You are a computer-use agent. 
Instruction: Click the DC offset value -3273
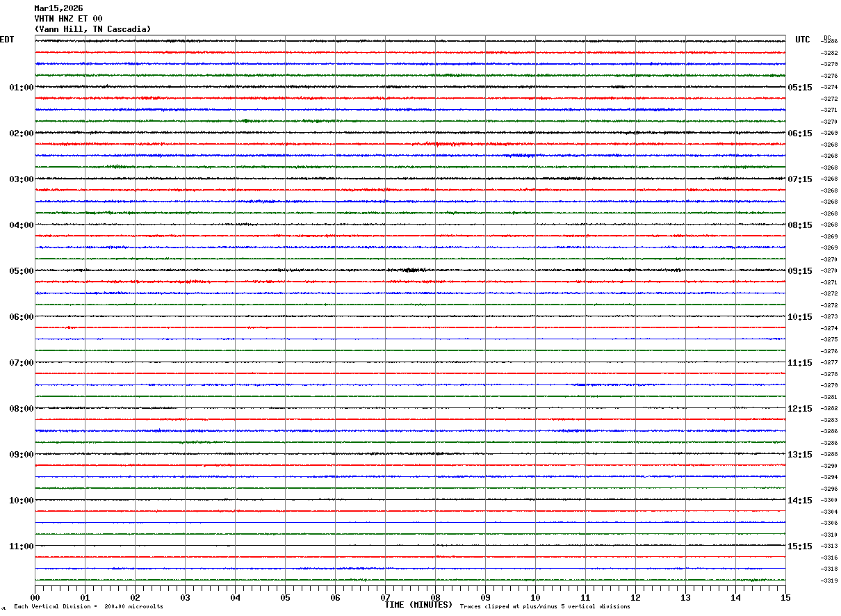point(829,317)
